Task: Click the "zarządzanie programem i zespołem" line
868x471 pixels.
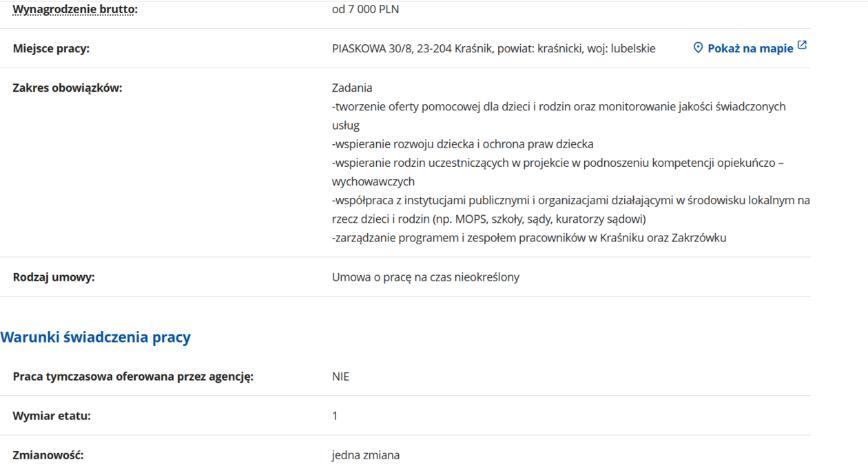Action: click(528, 238)
